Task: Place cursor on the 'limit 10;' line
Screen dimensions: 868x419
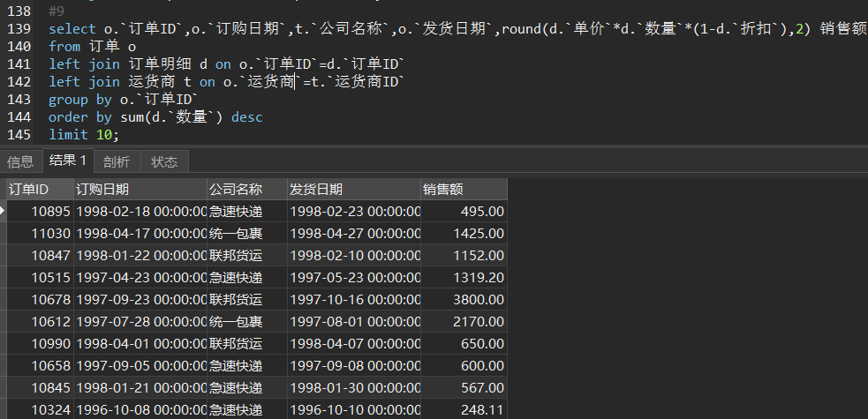Action: [84, 135]
